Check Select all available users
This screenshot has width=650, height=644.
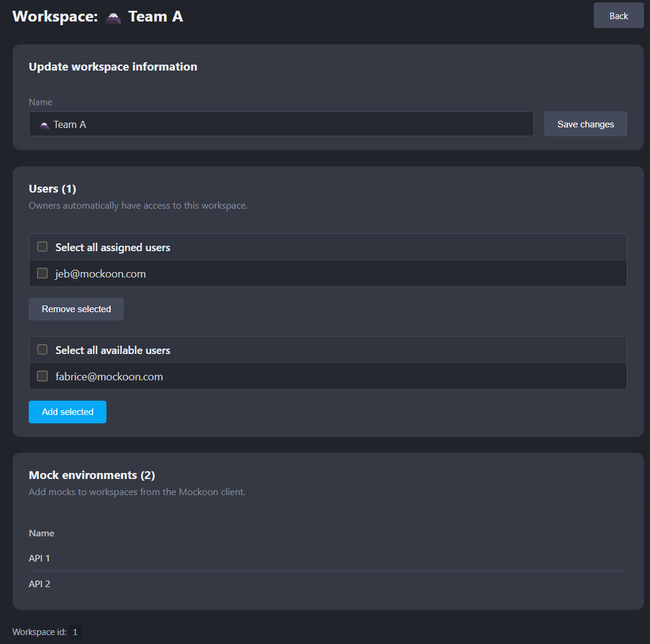pos(42,350)
